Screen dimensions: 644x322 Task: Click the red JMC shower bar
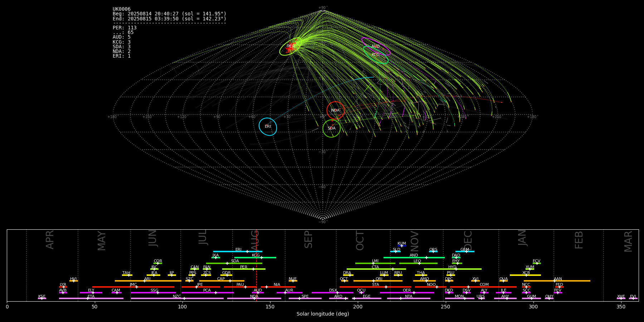coord(133,287)
